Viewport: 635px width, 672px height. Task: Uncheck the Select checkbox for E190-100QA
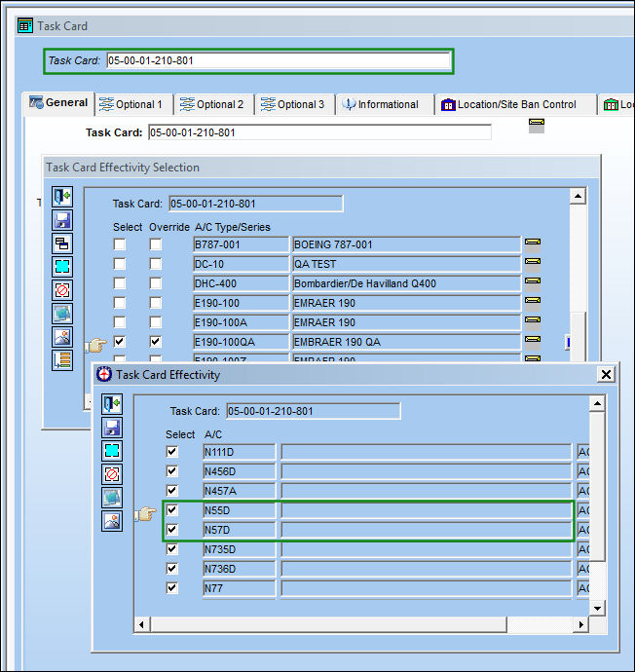120,342
